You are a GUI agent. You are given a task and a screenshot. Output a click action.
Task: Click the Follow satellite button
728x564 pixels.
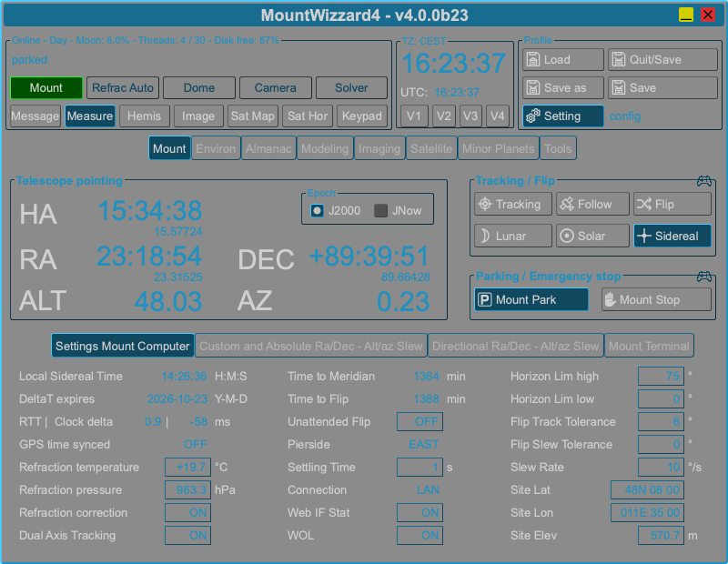(x=593, y=205)
